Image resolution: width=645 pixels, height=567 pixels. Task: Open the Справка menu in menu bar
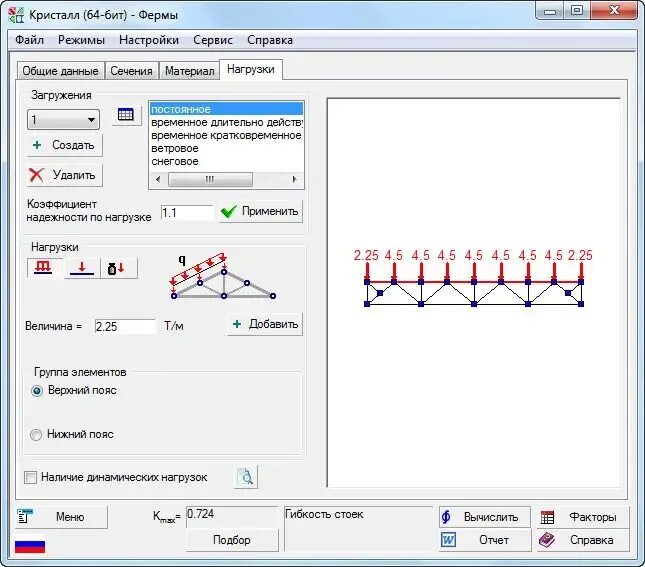click(x=270, y=40)
